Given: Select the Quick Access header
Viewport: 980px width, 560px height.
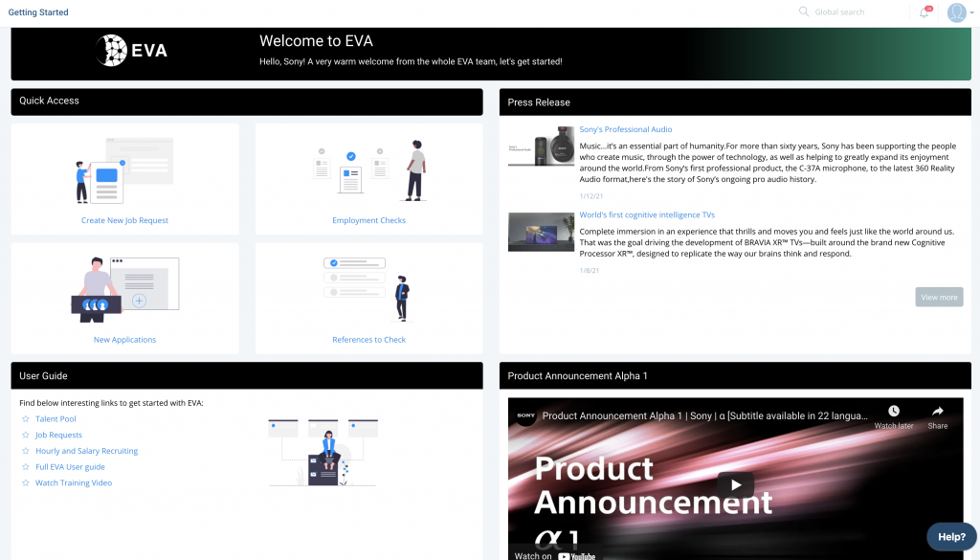Looking at the screenshot, I should coord(247,101).
